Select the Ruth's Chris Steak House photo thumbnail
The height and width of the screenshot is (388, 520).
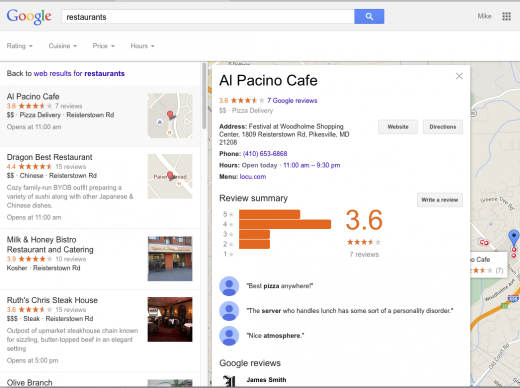click(x=170, y=319)
